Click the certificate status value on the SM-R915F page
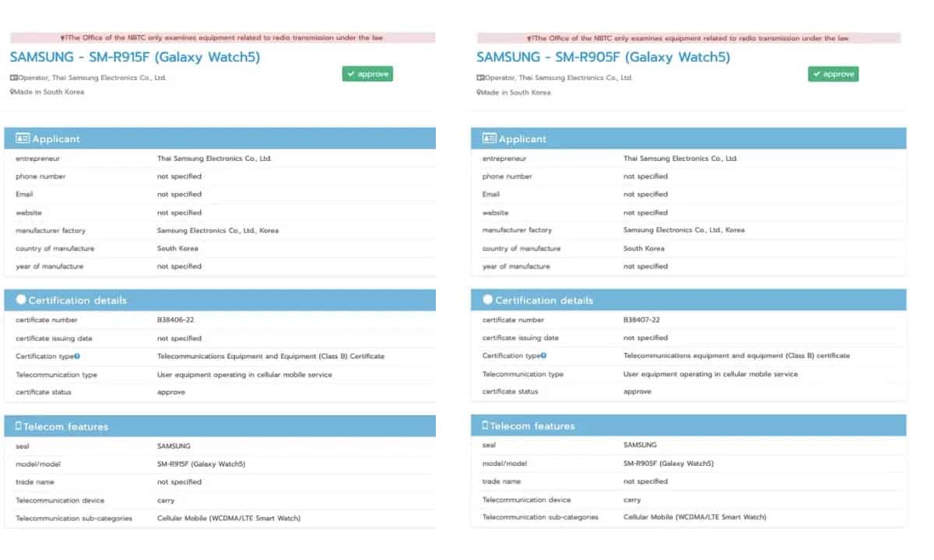This screenshot has height=560, width=934. (171, 393)
